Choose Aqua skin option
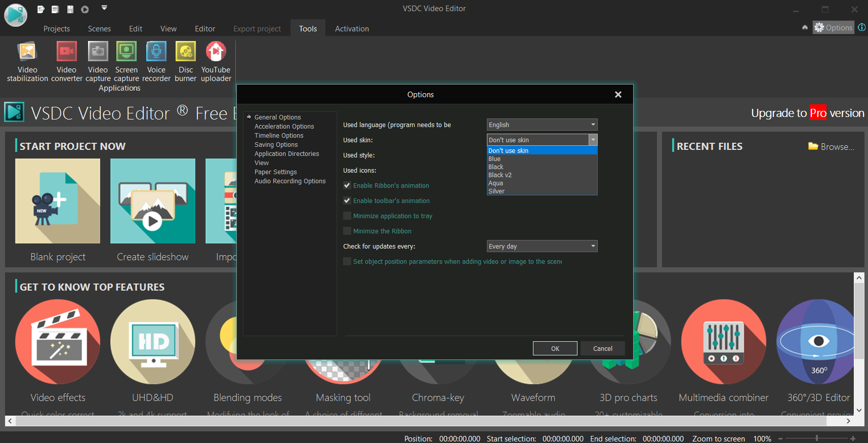 pyautogui.click(x=542, y=183)
